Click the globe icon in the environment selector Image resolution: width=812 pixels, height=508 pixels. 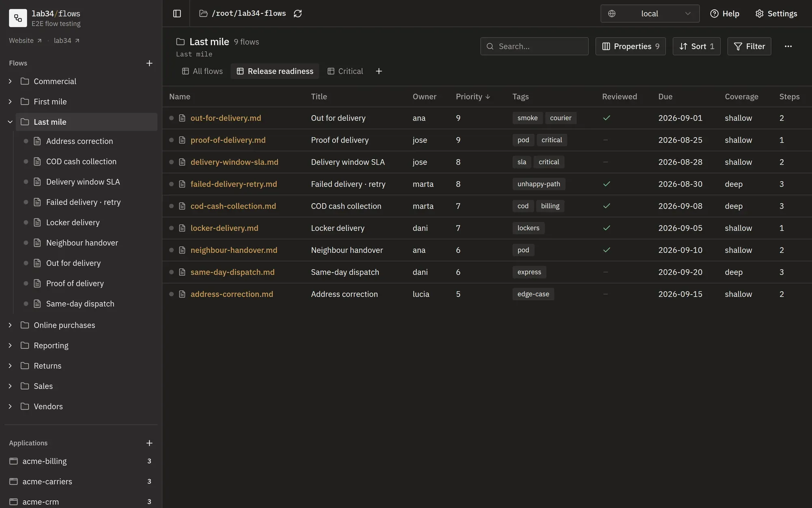[612, 13]
